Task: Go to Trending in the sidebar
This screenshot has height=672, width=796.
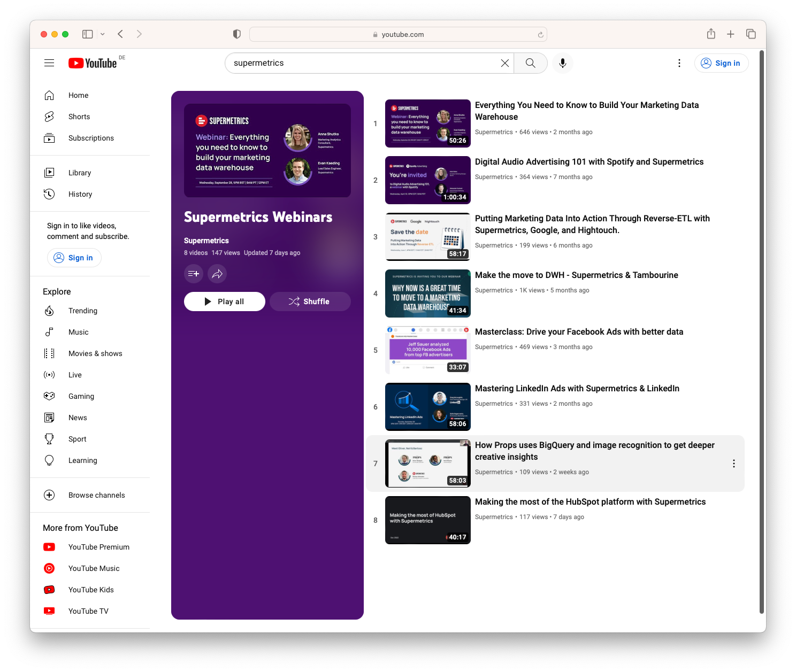Action: coord(83,311)
